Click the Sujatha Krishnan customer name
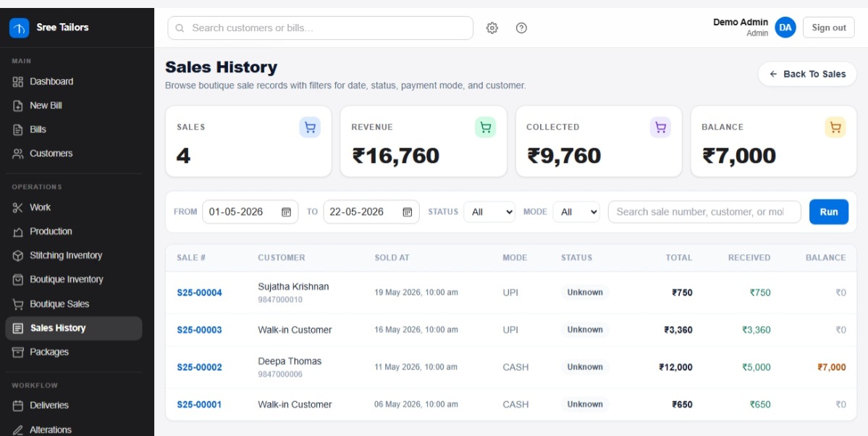 pyautogui.click(x=293, y=286)
